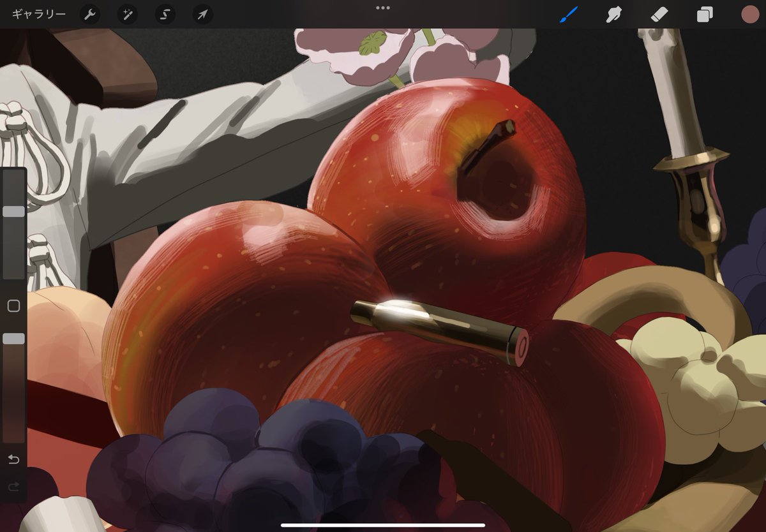Redo the last undone stroke
The height and width of the screenshot is (532, 766).
[x=13, y=487]
